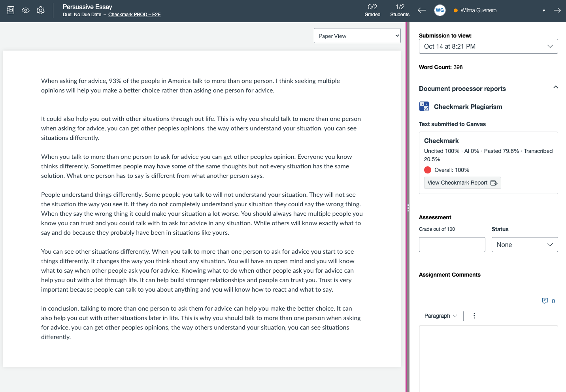Screen dimensions: 566x392
Task: Click the WG student avatar
Action: tap(440, 10)
